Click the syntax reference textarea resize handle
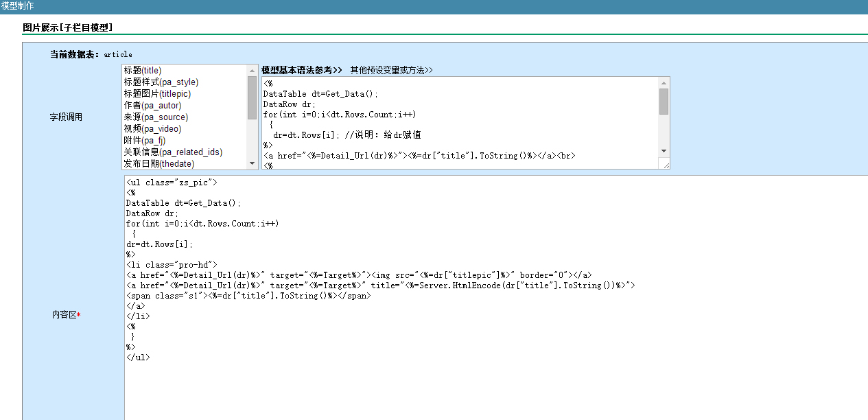The height and width of the screenshot is (420, 868). 664,163
